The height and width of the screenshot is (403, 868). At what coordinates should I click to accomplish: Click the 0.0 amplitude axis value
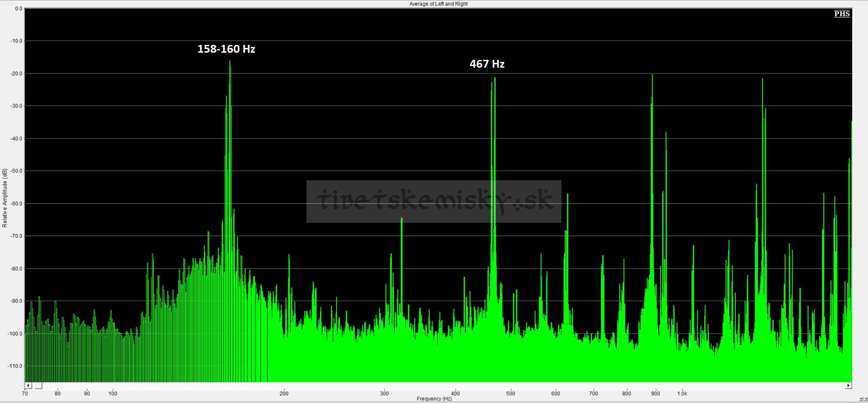click(18, 9)
